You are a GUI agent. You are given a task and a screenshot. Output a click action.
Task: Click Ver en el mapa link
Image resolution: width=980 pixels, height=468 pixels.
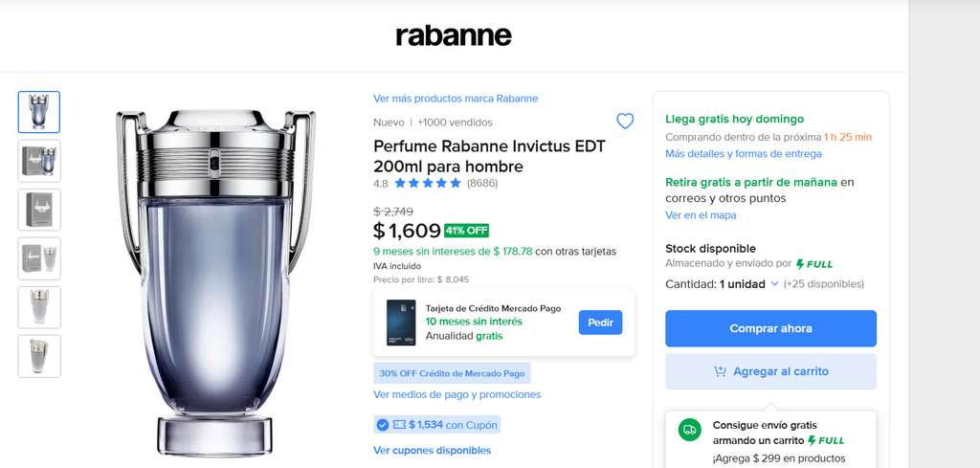pos(701,215)
